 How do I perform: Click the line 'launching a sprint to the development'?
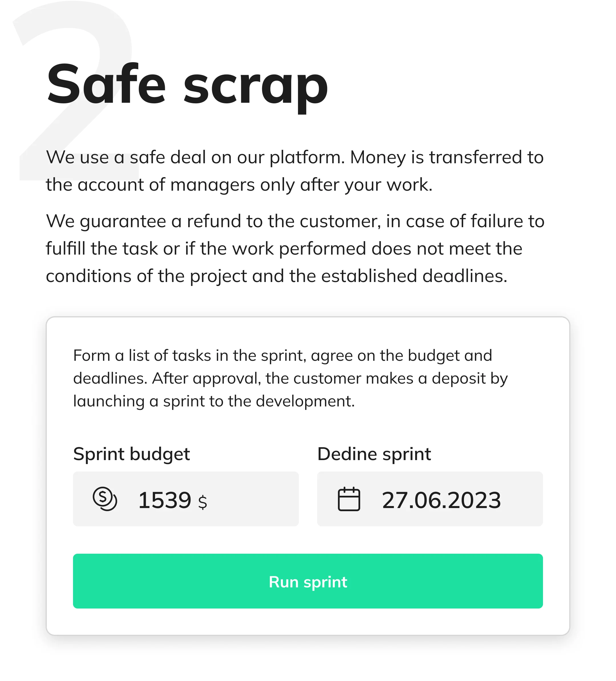tap(214, 401)
